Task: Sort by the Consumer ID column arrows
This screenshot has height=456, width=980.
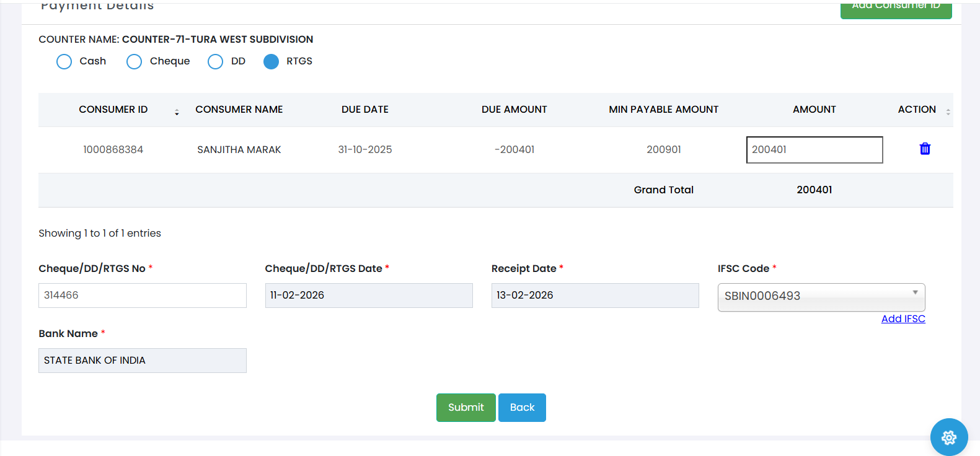Action: [x=177, y=112]
